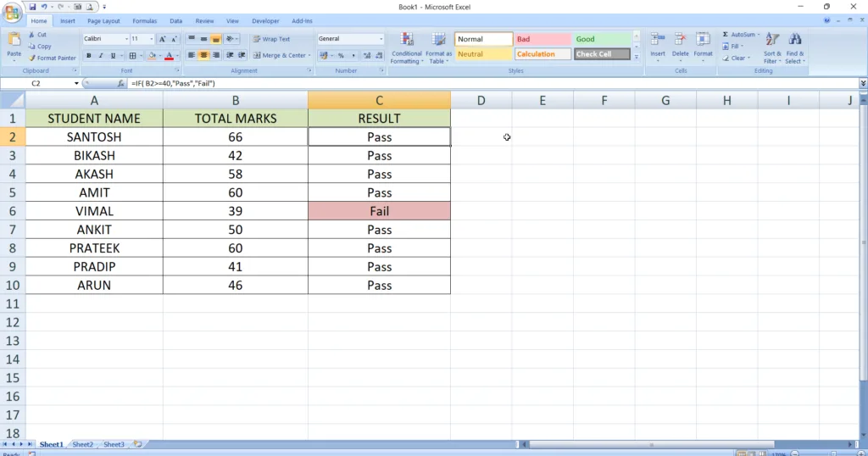Screen dimensions: 868x456
Task: Toggle Align Text Left
Action: tap(192, 55)
